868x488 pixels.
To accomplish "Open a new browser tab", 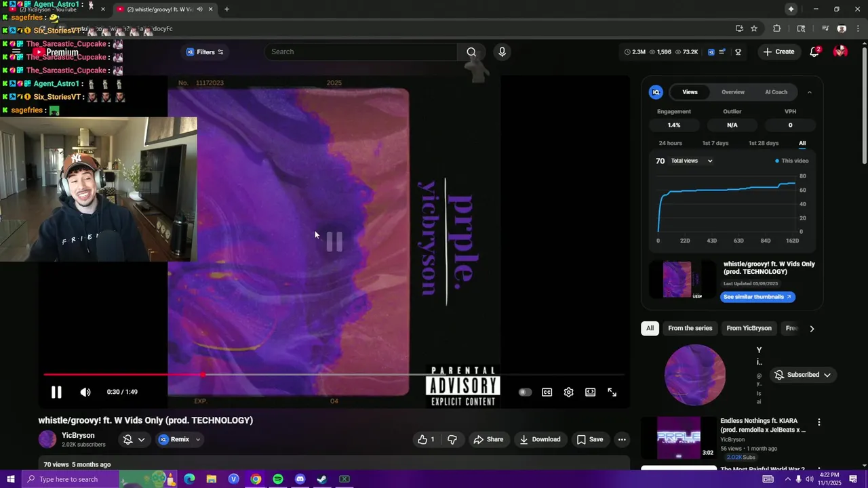I will (x=226, y=9).
